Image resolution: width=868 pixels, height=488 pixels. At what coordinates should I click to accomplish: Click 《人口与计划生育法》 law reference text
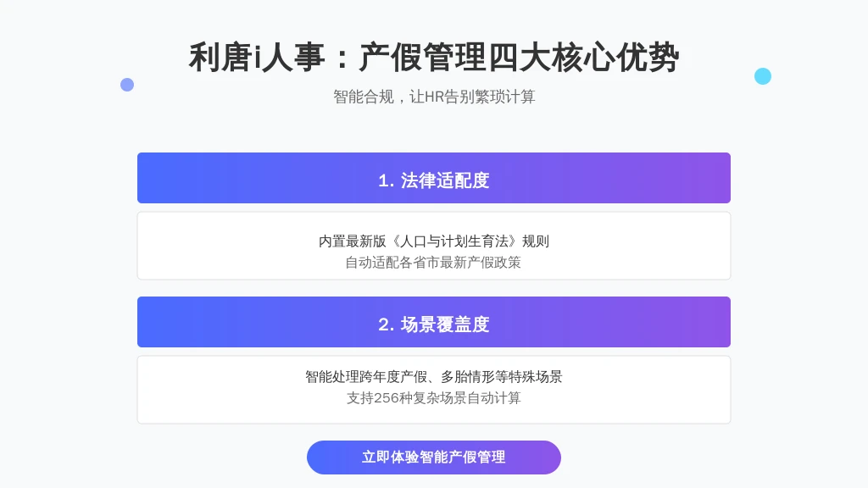coord(454,241)
